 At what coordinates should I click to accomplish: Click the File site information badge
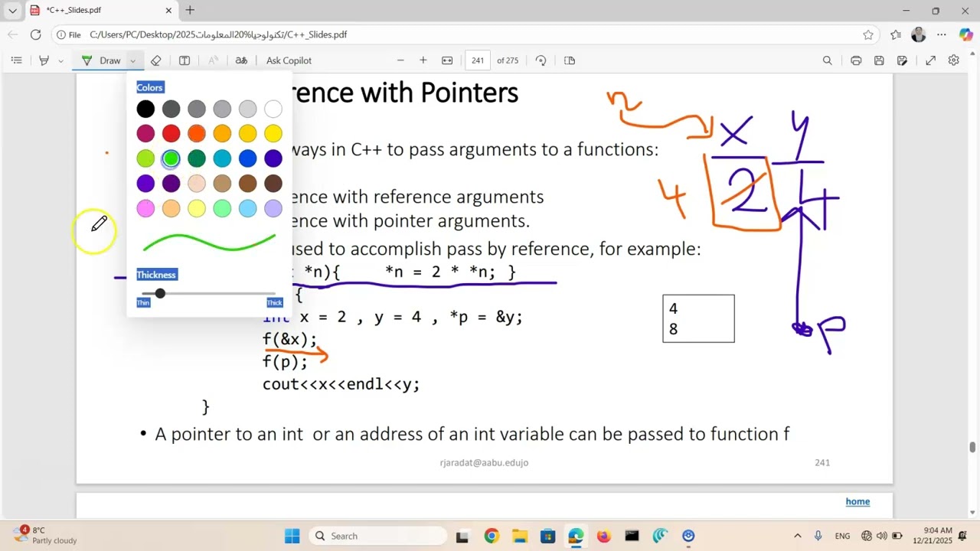coord(68,34)
